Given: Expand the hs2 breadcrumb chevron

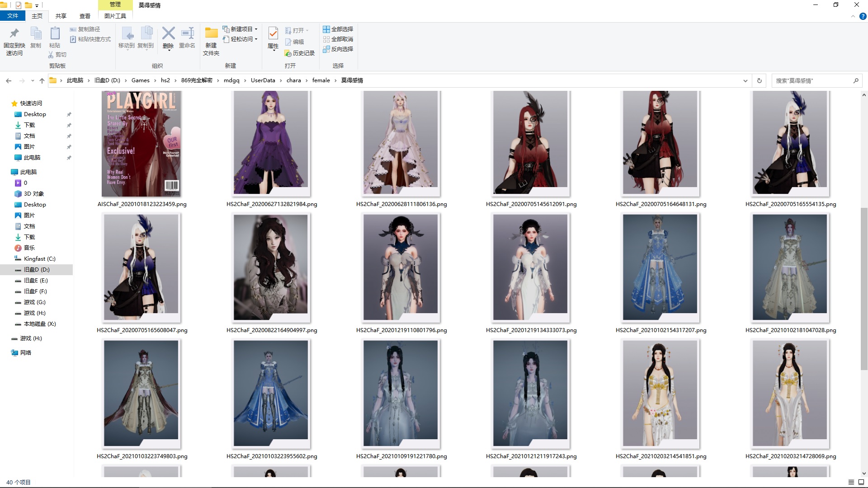Looking at the screenshot, I should [x=175, y=80].
